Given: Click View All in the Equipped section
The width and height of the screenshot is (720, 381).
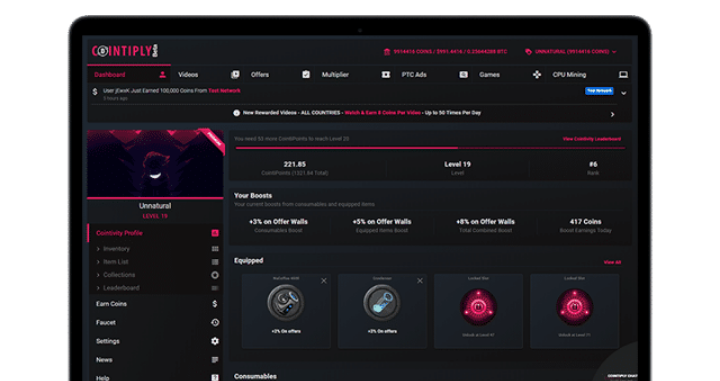Looking at the screenshot, I should click(612, 262).
